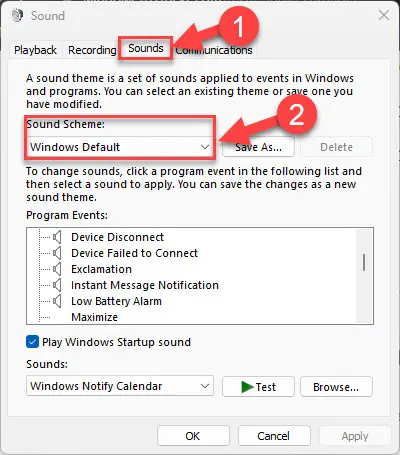
Task: Open the Sound Scheme dropdown
Action: point(120,147)
